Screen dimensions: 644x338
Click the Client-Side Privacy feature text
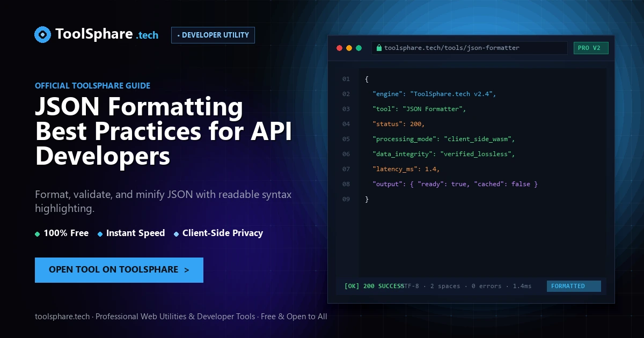[223, 233]
